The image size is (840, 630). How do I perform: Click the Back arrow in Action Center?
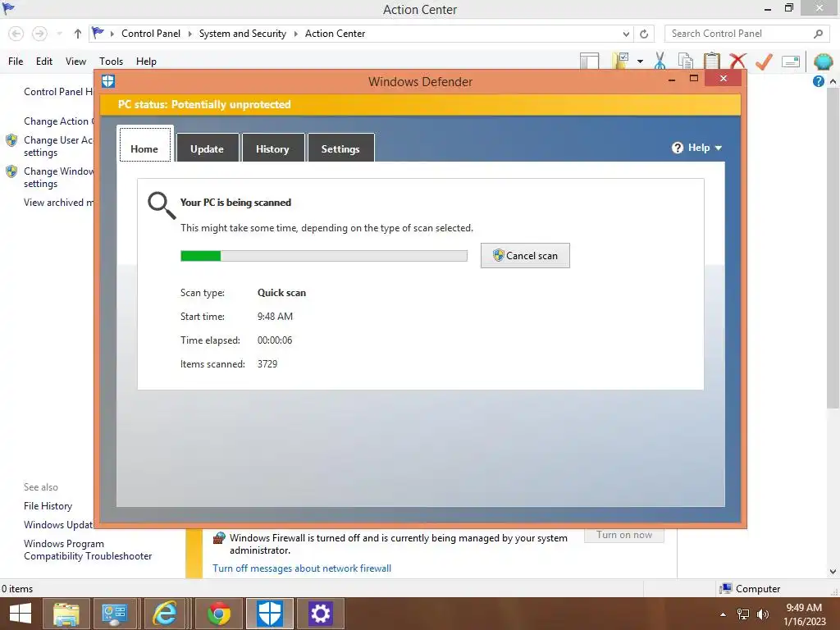[x=16, y=34]
